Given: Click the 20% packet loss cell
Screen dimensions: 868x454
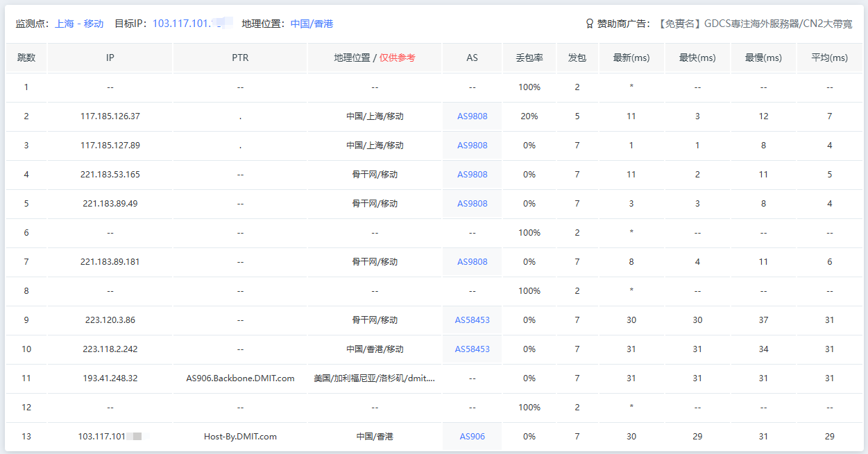Looking at the screenshot, I should 529,116.
